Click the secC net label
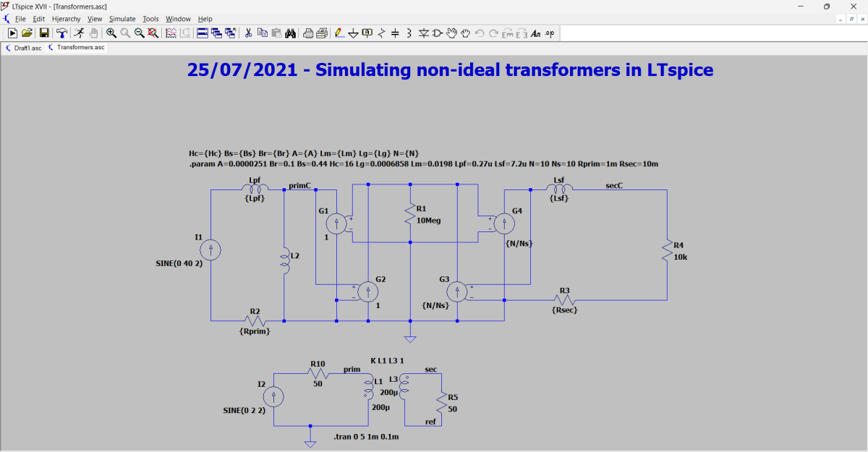The width and height of the screenshot is (868, 452). [x=614, y=185]
